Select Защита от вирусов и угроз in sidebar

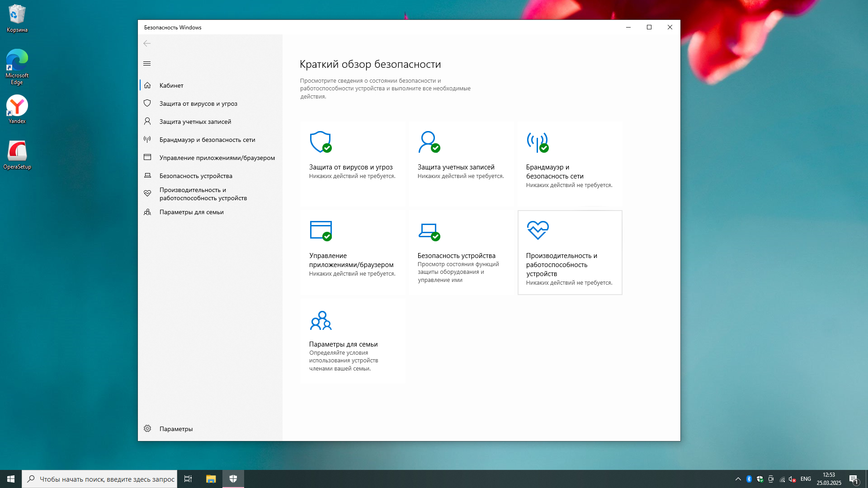coord(198,103)
